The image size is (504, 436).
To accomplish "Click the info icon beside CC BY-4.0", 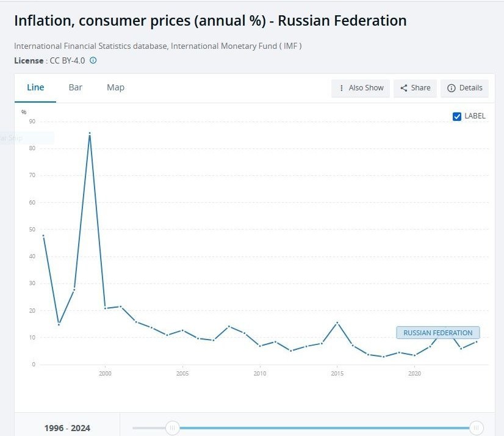I will tap(93, 60).
